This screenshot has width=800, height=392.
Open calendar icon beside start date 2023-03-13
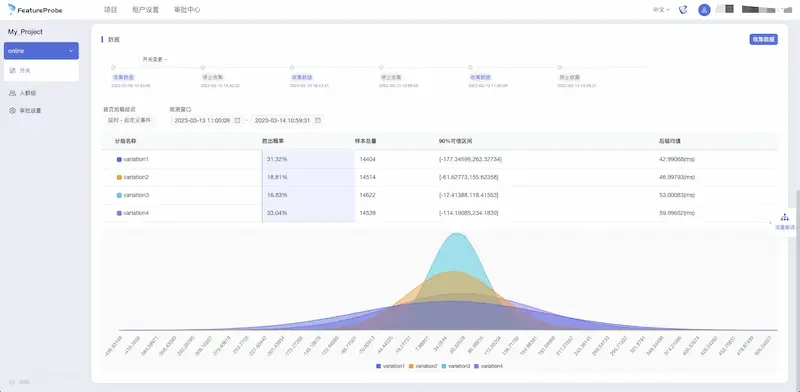[237, 120]
